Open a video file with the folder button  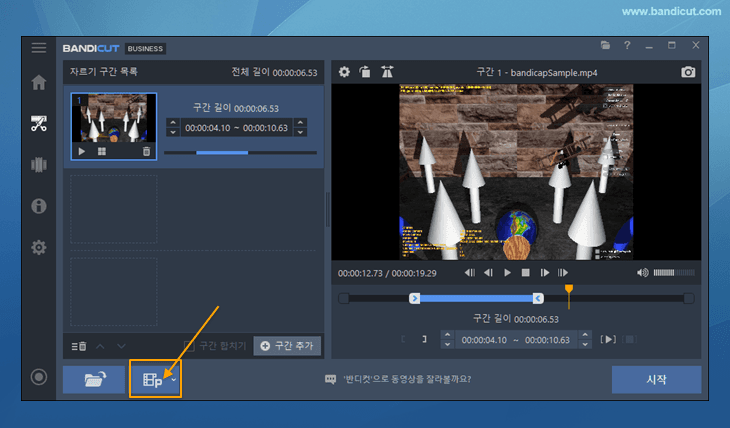click(95, 379)
